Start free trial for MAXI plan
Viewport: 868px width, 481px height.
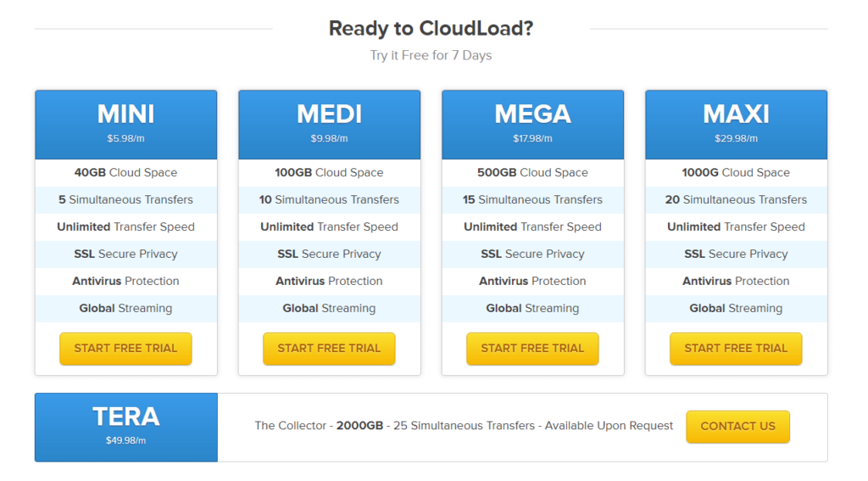[x=736, y=349]
